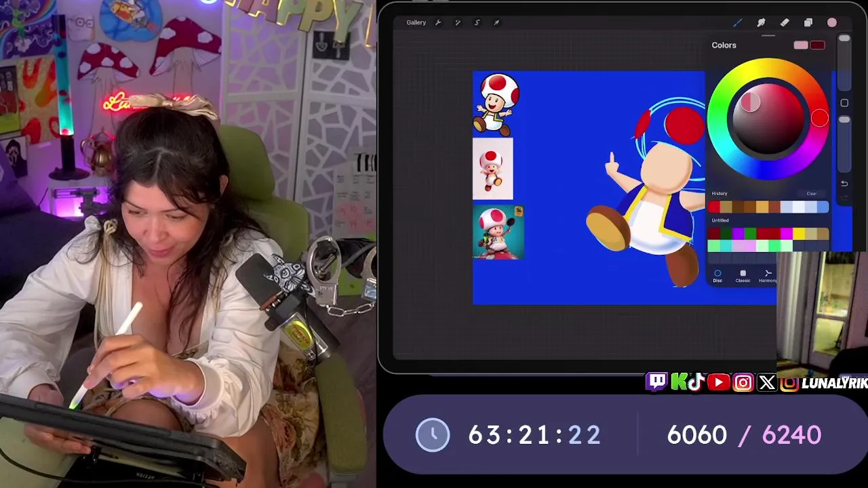Click the Colors panel title
This screenshot has width=868, height=488.
[724, 45]
